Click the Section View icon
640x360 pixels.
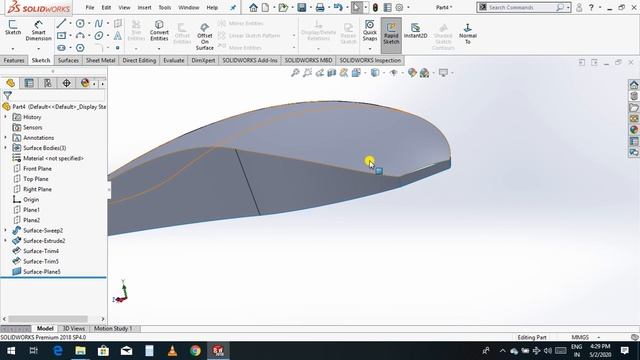[331, 73]
